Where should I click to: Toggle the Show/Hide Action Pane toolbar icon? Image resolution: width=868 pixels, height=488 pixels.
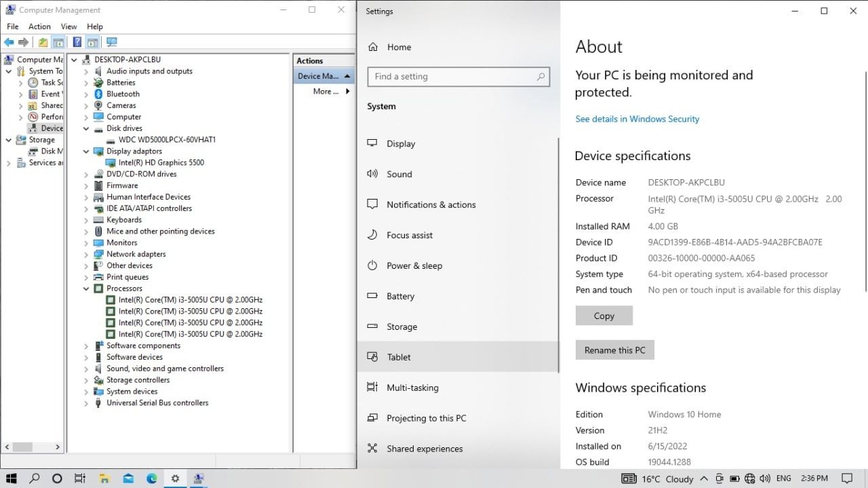pyautogui.click(x=92, y=42)
